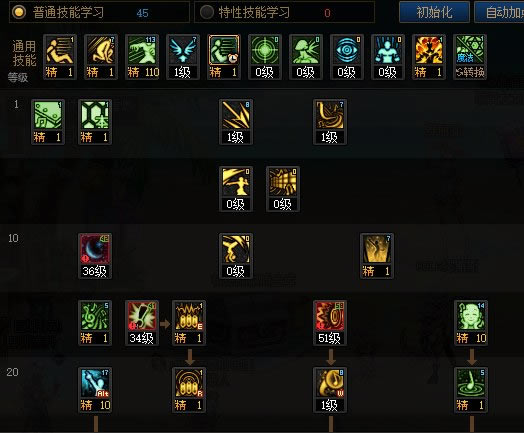Image resolution: width=524 pixels, height=433 pixels.
Task: Select the green crosshair target skill
Action: 265,57
